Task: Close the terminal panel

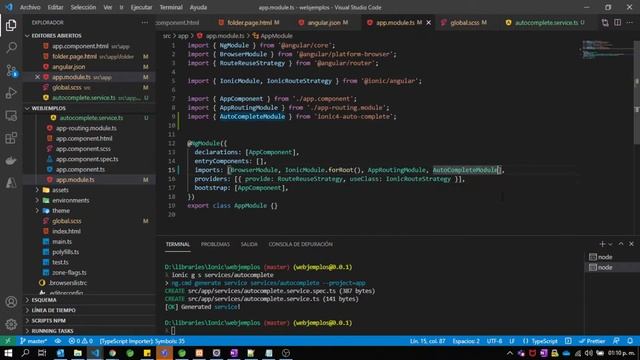Action: coord(631,244)
